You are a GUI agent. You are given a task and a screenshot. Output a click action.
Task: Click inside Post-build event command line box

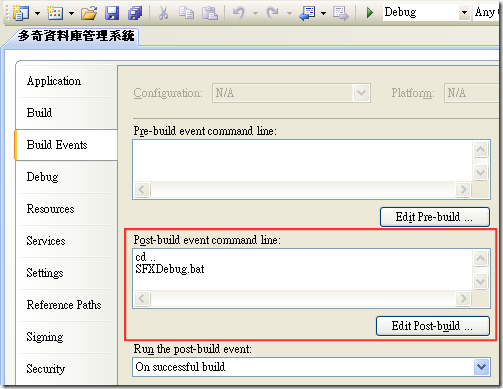[302, 269]
